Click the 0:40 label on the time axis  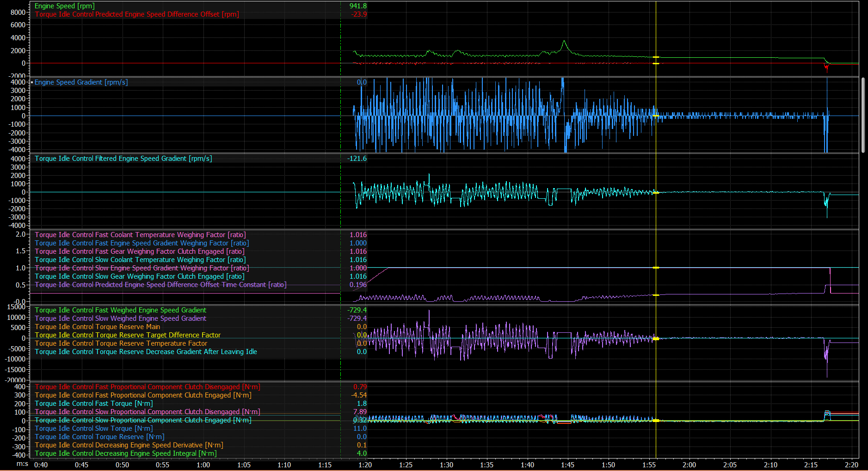pyautogui.click(x=41, y=465)
